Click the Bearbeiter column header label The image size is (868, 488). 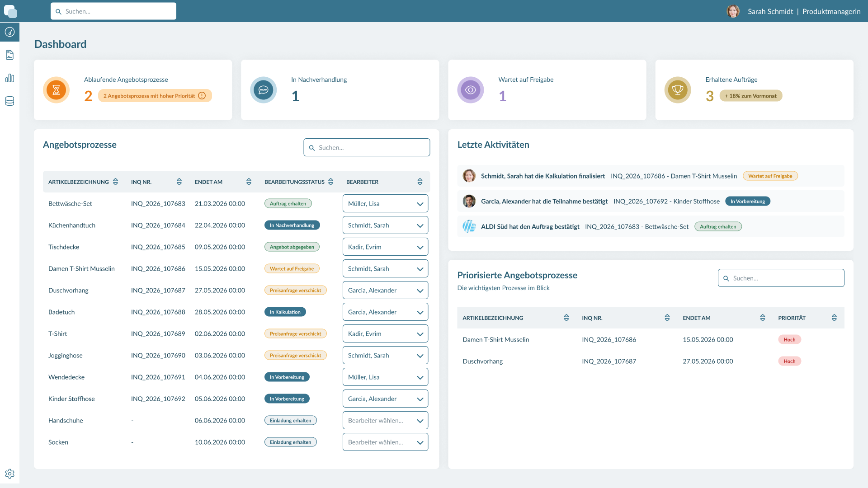click(362, 182)
